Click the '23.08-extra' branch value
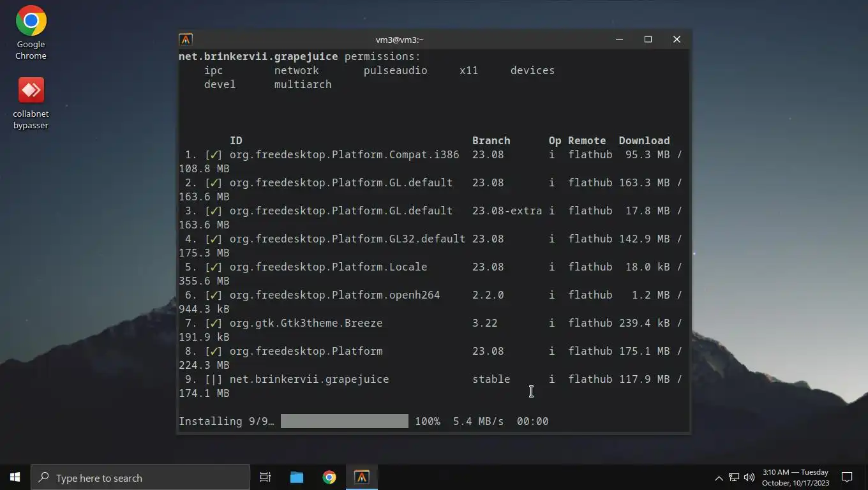Image resolution: width=868 pixels, height=490 pixels. click(x=507, y=211)
